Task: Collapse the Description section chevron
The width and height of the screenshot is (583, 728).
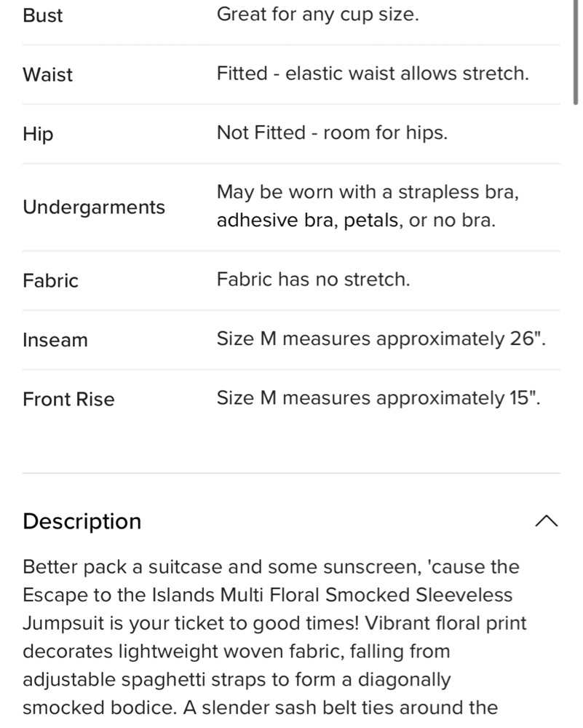Action: [547, 521]
